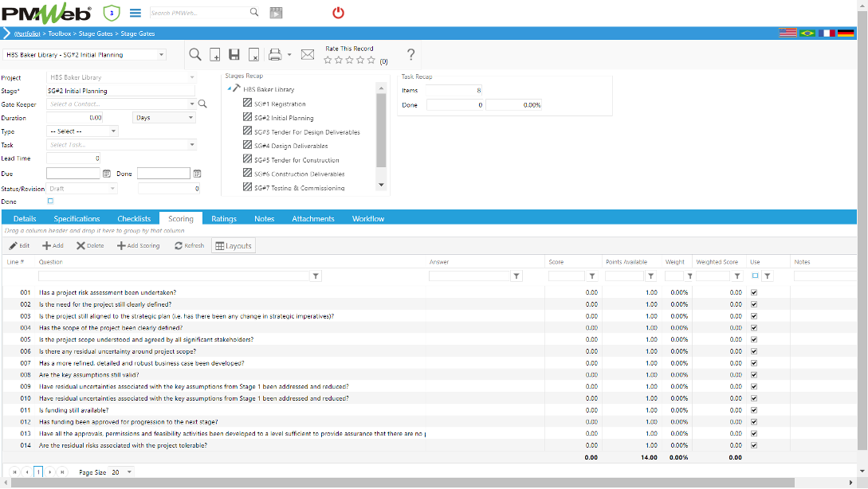
Task: Click the Gate Keeper lookup magnifier
Action: tap(202, 104)
